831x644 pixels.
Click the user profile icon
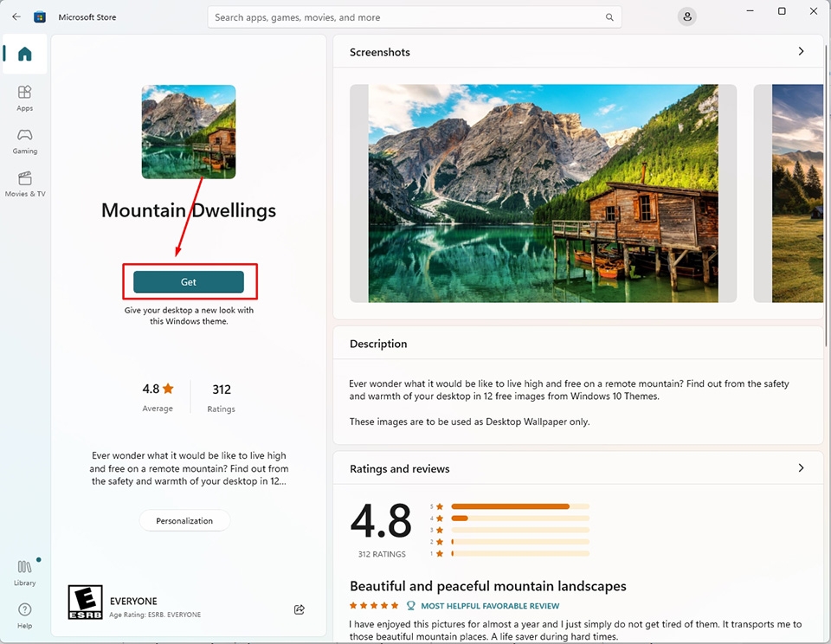point(686,16)
